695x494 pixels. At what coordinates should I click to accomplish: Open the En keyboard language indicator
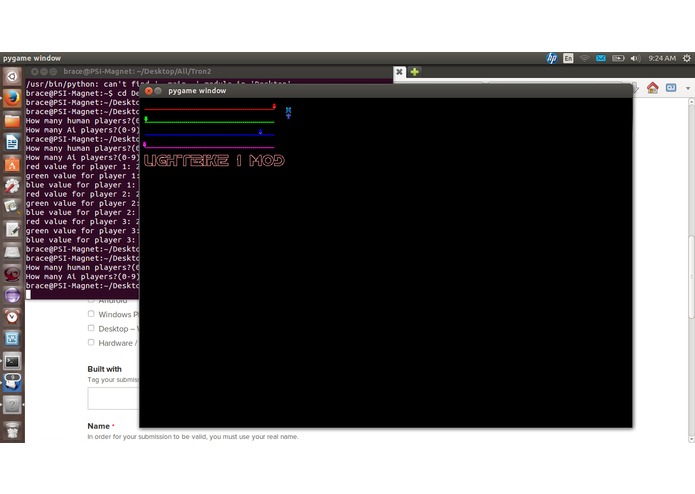point(568,58)
